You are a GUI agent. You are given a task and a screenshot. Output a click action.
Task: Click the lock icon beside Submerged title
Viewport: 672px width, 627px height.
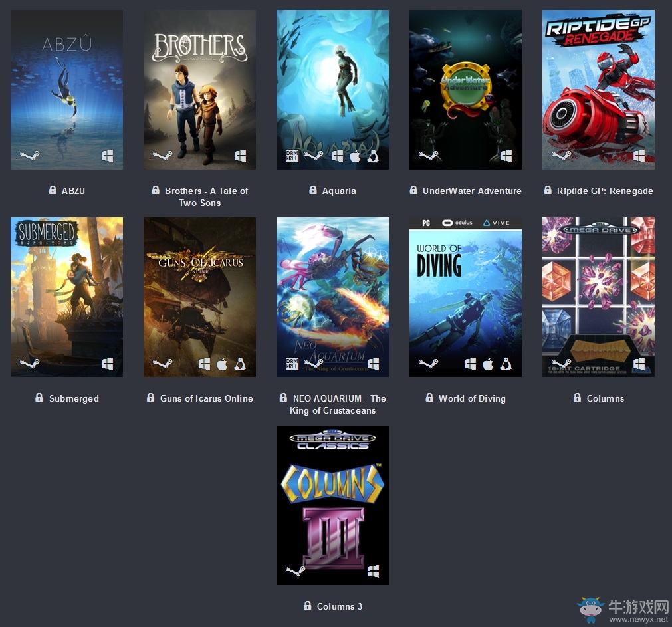39,398
